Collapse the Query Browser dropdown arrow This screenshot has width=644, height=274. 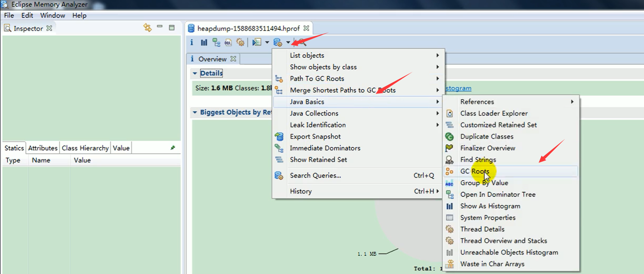288,42
